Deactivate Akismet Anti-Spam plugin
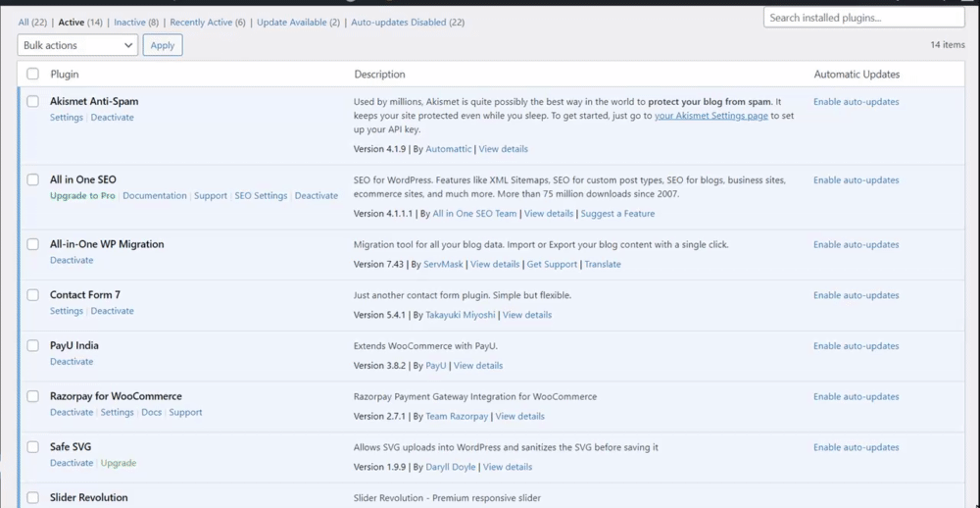This screenshot has height=508, width=980. 112,118
